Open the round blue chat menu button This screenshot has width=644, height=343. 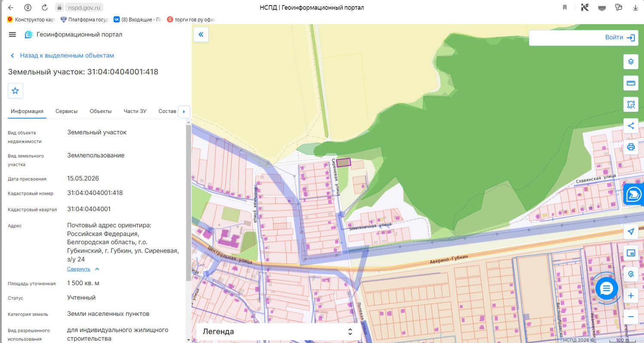click(x=606, y=288)
